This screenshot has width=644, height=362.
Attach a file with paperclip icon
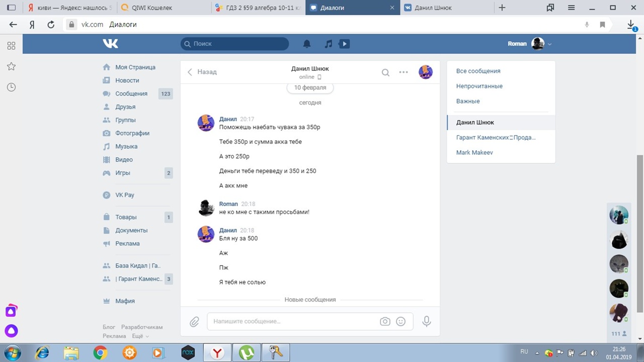click(194, 322)
